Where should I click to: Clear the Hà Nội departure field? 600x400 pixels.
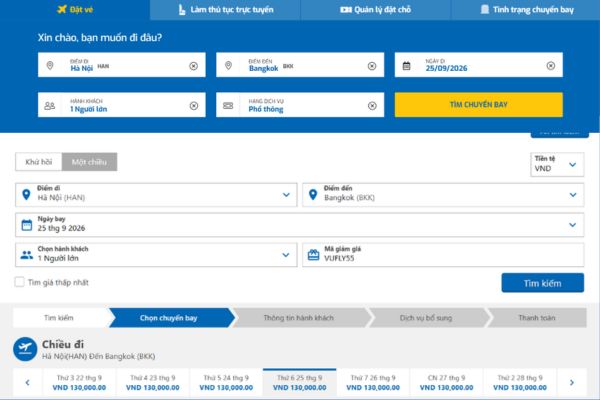(194, 66)
